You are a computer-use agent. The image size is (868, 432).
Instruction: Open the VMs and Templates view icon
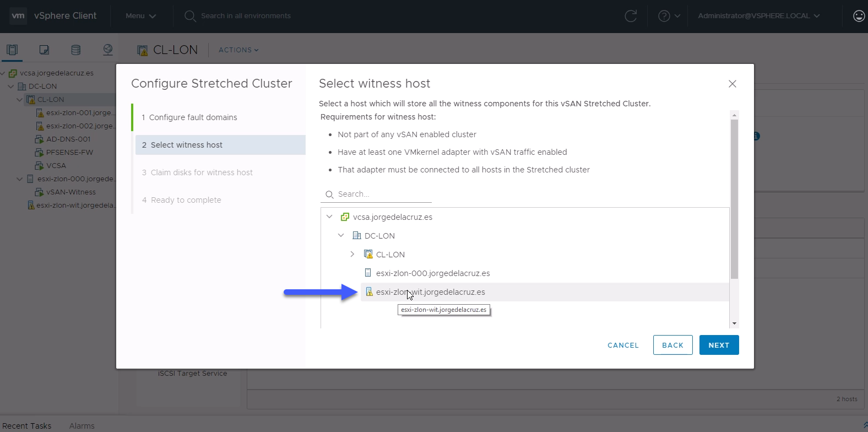click(44, 50)
